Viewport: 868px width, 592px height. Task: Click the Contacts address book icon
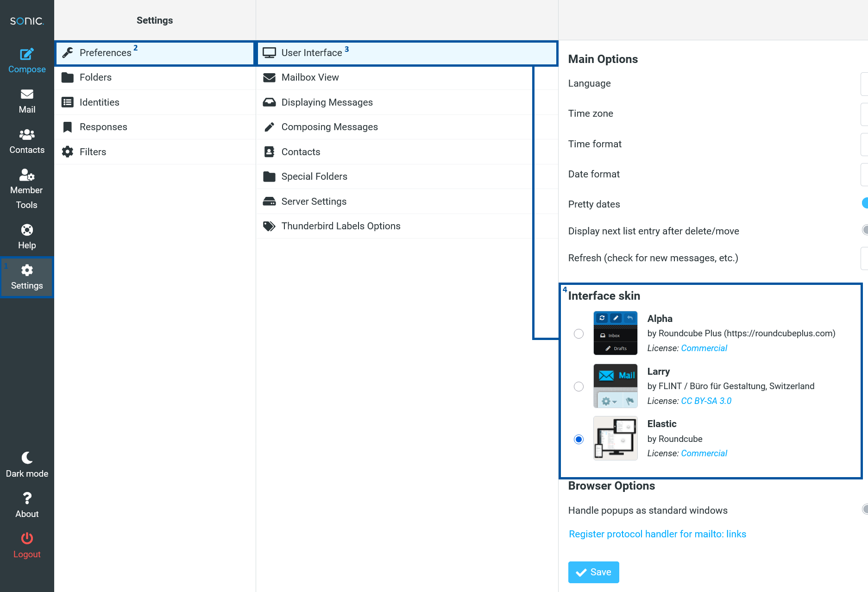pos(269,152)
